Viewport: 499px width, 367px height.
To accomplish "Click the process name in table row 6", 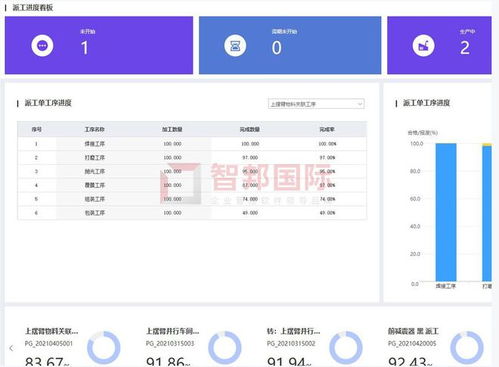I will click(94, 213).
